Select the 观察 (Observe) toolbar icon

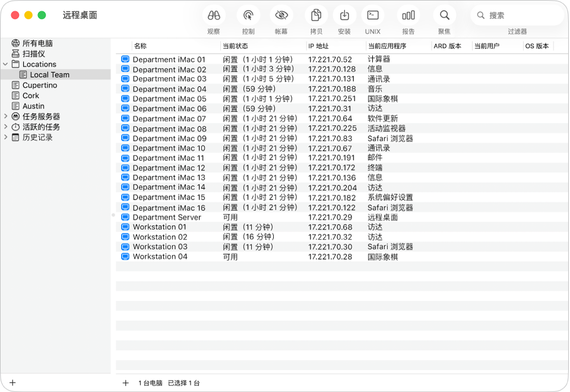(x=213, y=15)
